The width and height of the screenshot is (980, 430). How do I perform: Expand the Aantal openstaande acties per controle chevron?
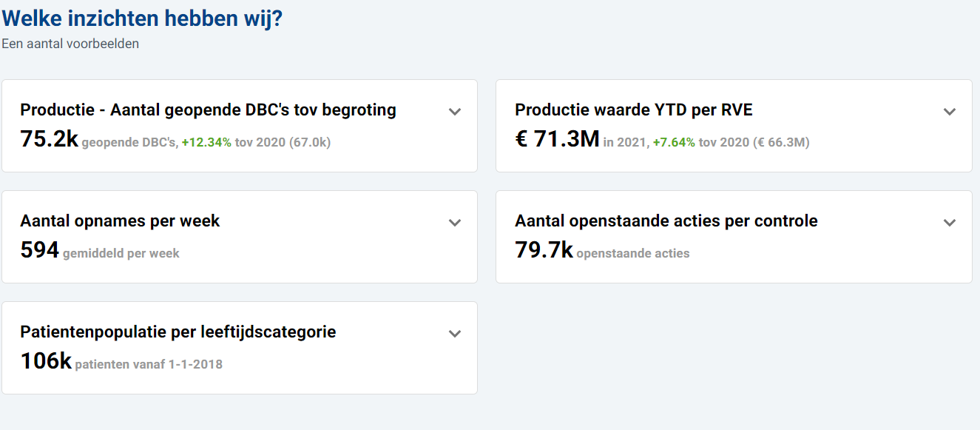coord(950,223)
